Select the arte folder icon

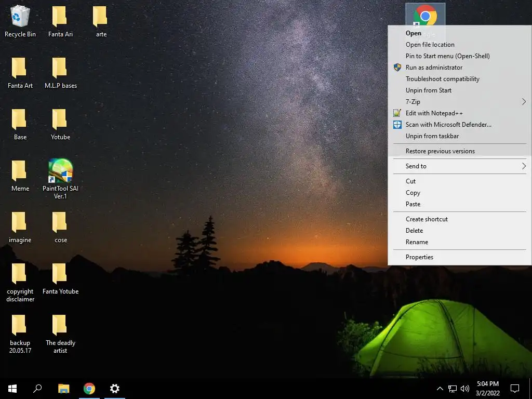(x=101, y=21)
